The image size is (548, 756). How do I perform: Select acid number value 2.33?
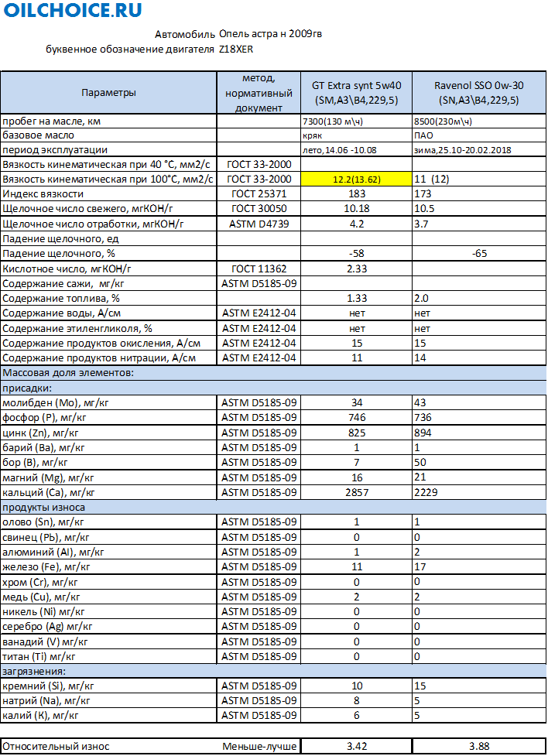[x=357, y=269]
